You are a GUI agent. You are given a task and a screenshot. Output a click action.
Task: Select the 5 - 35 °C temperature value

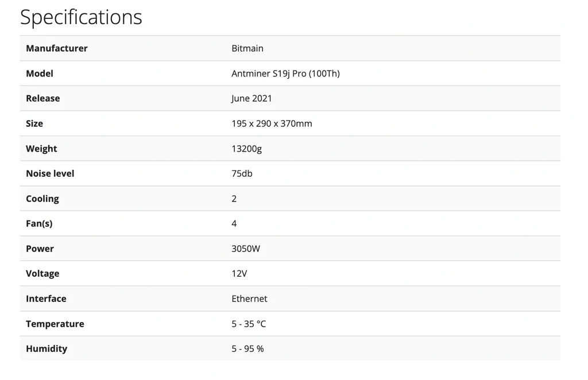(x=249, y=324)
